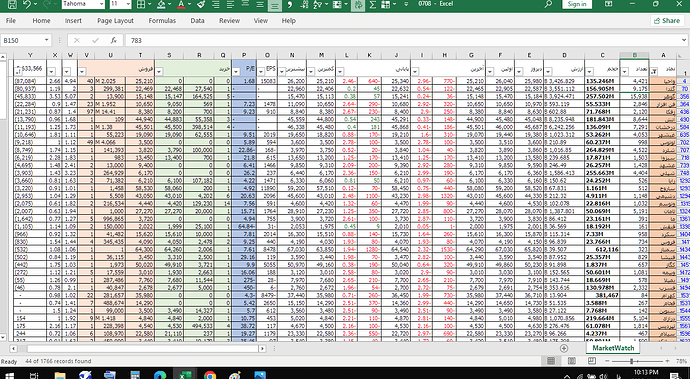Click the Insert Function fx icon
This screenshot has height=379, width=690.
tap(114, 40)
